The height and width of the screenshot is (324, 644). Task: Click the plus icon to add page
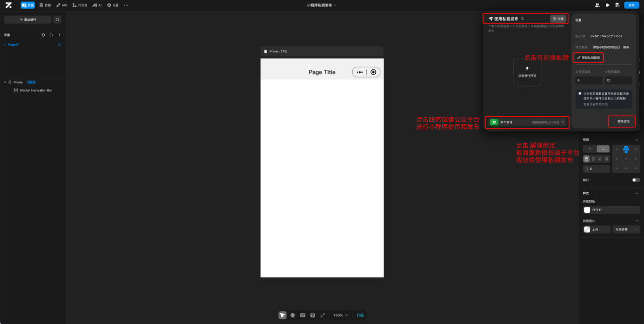click(x=59, y=35)
